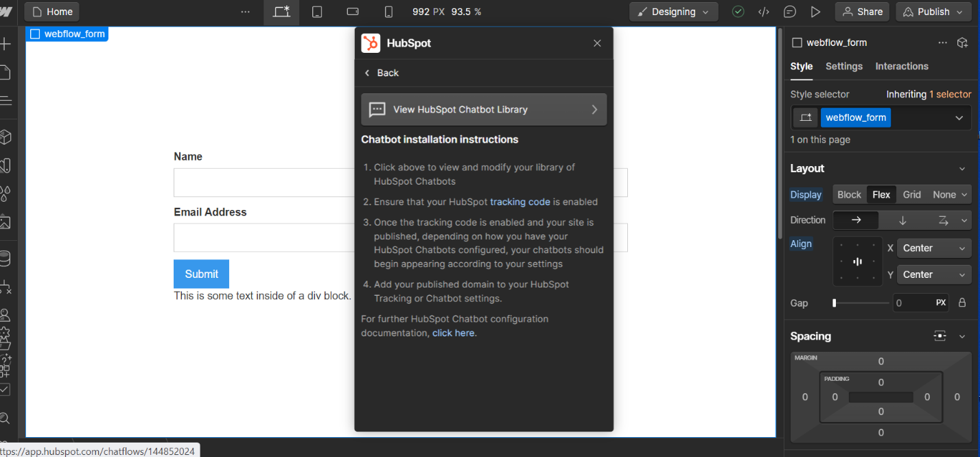Toggle the wrap direction option
980x457 pixels.
pos(943,220)
